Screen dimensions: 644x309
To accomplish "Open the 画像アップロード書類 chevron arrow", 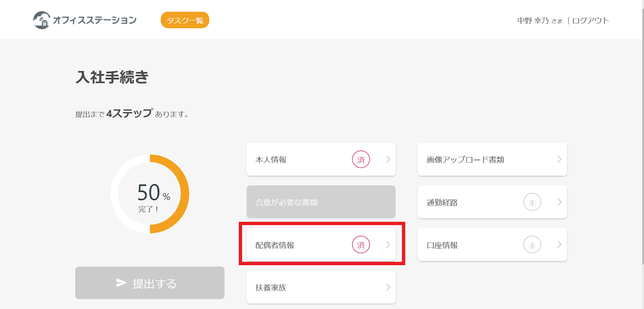I will coord(559,160).
